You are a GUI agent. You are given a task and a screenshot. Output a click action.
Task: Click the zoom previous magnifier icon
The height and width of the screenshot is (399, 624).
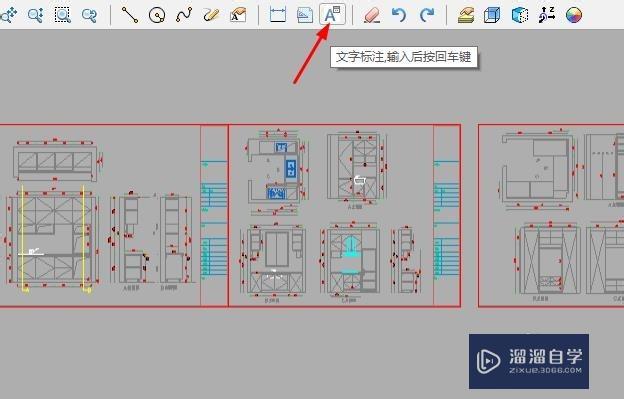[89, 15]
